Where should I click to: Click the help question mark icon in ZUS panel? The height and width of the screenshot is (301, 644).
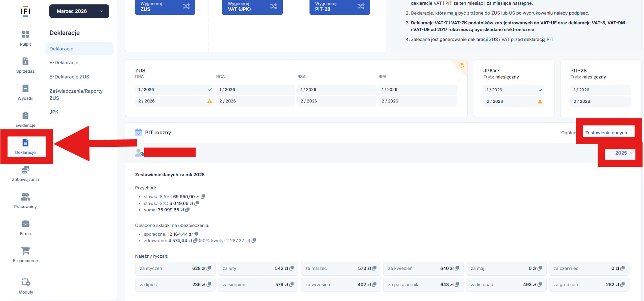(462, 65)
